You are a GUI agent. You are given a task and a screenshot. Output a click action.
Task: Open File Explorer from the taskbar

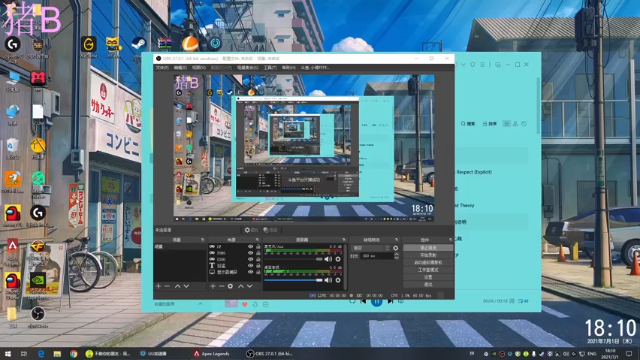(57, 353)
